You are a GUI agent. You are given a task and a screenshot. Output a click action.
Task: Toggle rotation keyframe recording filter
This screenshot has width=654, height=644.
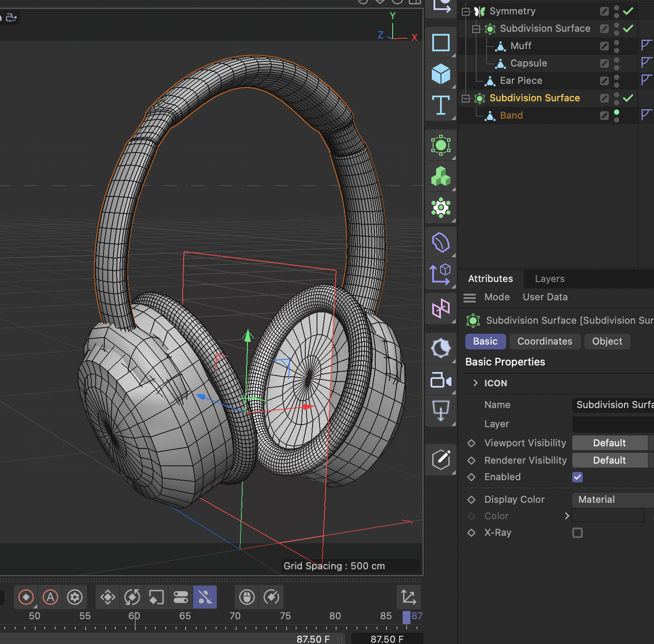(132, 597)
